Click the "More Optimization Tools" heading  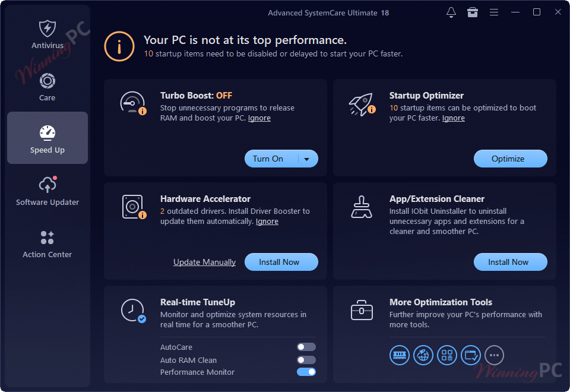click(x=441, y=302)
